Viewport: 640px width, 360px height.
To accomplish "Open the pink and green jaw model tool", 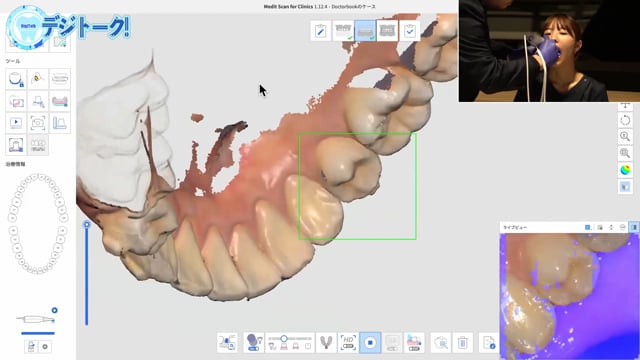I will 60,101.
